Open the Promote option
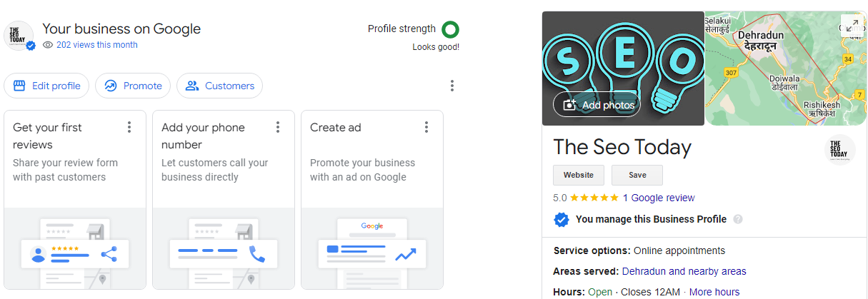 point(133,86)
